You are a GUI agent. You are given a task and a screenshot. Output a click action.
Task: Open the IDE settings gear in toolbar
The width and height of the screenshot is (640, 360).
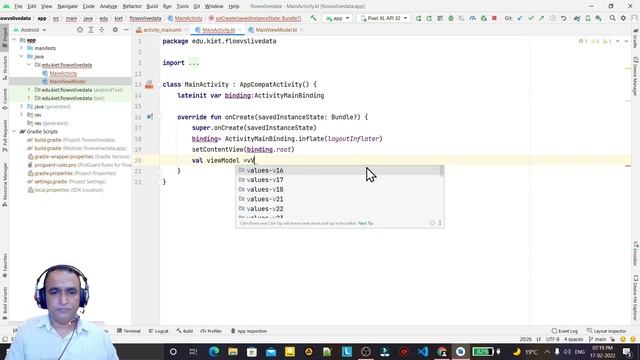tap(623, 18)
